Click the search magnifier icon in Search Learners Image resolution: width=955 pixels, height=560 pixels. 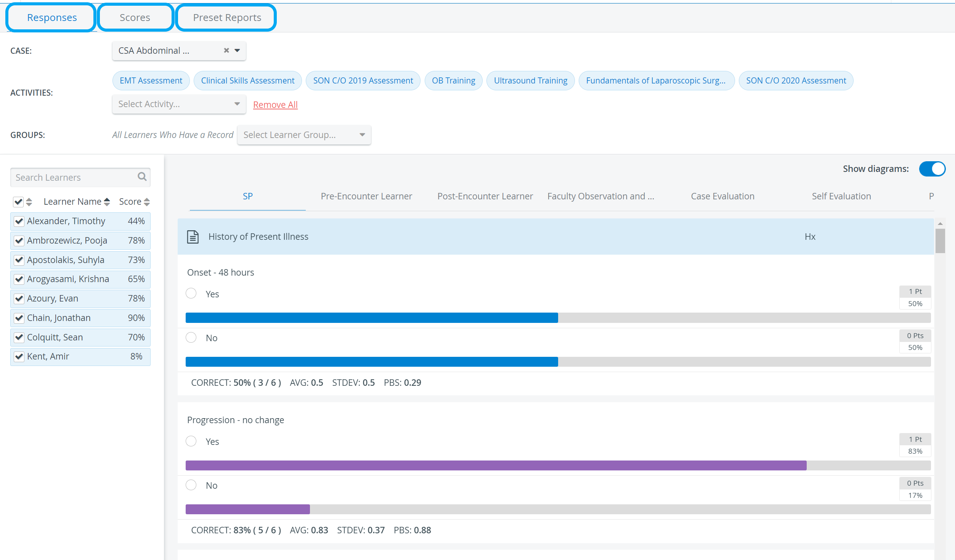(142, 177)
